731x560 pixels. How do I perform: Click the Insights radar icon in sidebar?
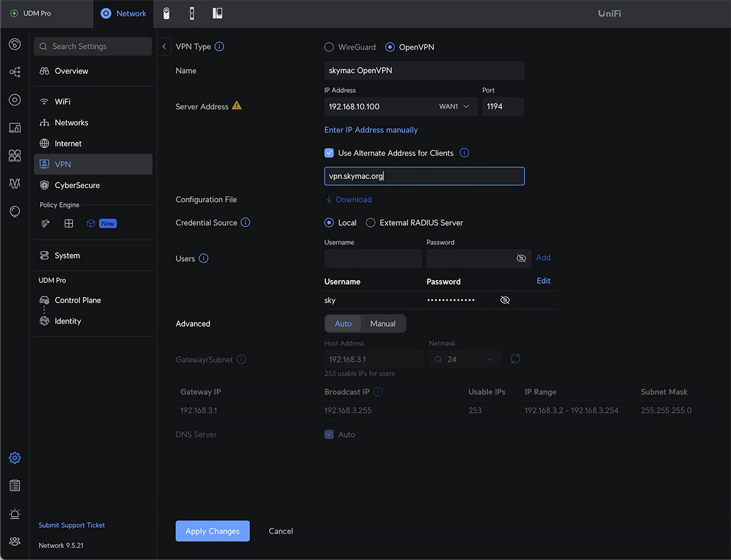[15, 99]
